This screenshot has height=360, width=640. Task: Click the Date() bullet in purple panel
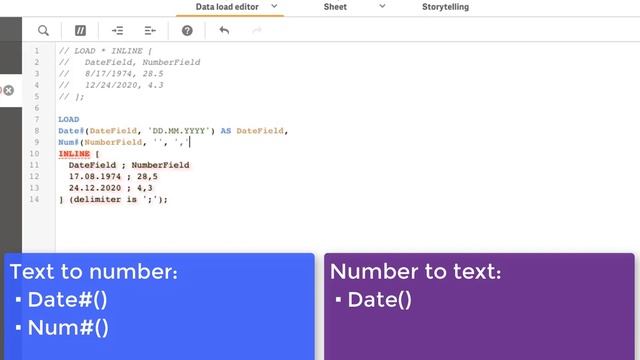pos(380,300)
